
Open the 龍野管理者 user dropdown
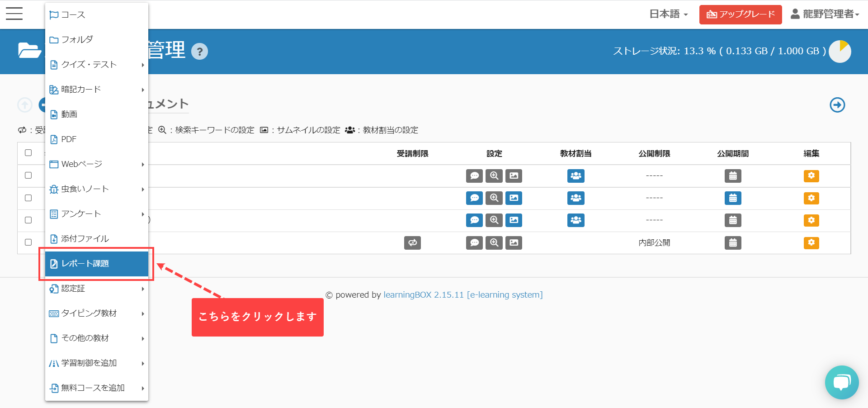(x=825, y=14)
